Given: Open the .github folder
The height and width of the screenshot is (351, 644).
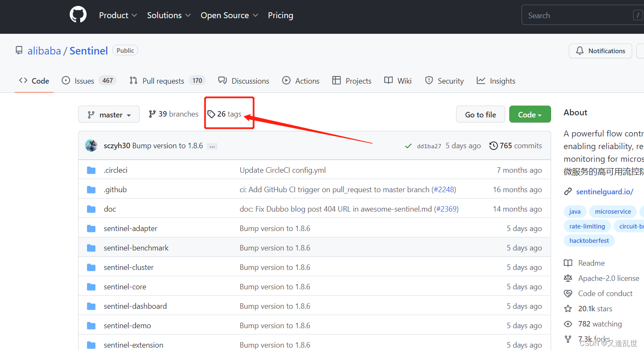Looking at the screenshot, I should 115,190.
